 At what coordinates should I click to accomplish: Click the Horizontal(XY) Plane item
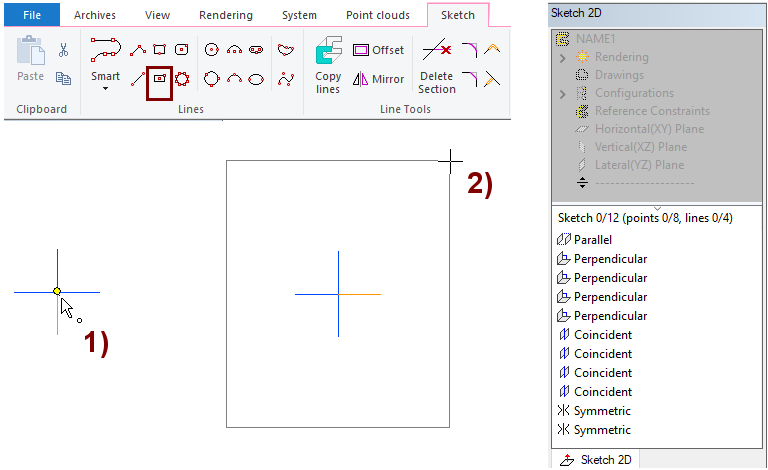coord(648,129)
